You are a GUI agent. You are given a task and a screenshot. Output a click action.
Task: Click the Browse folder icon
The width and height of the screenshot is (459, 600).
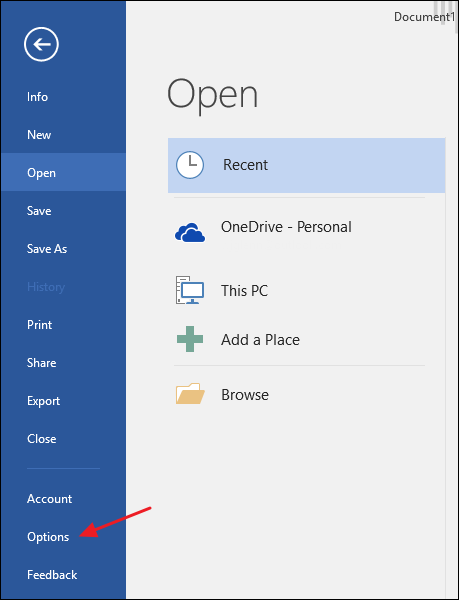[190, 394]
